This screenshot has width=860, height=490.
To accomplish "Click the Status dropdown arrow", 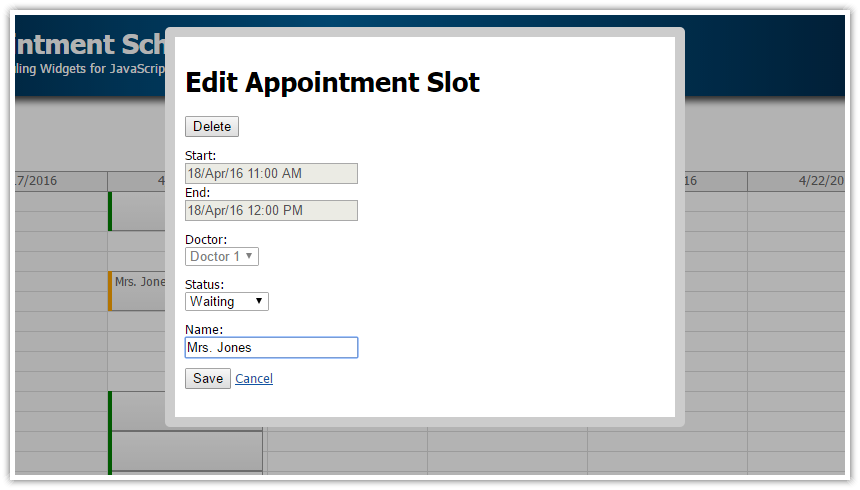I will 258,301.
